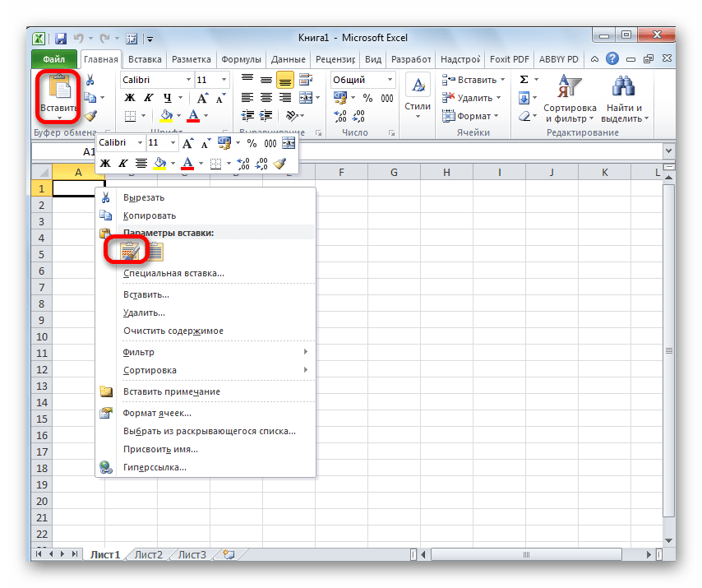Click the format painter brush in mini toolbar
Viewport: 702px width, 588px height.
point(281,164)
